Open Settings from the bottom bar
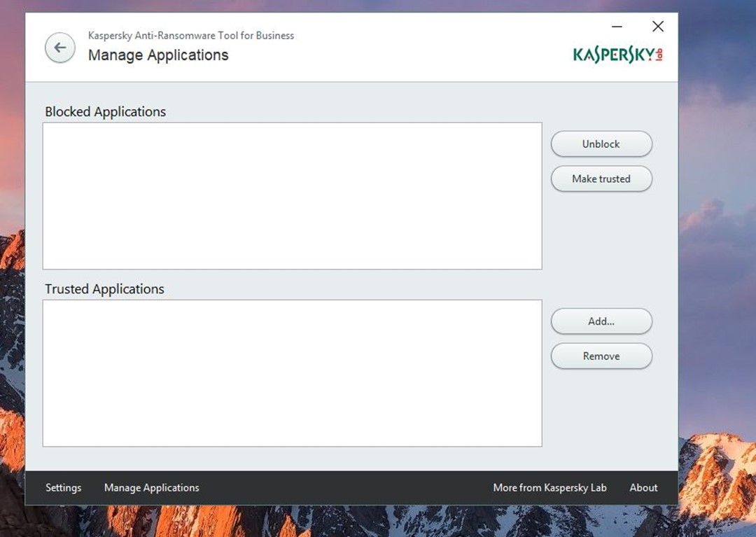Viewport: 756px width, 537px height. coord(64,488)
